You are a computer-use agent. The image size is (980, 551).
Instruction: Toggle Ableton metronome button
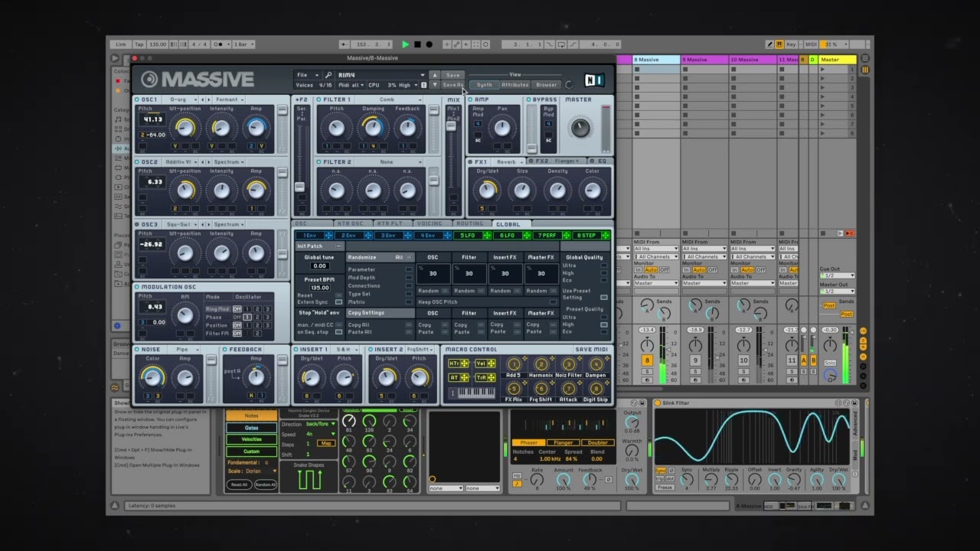click(x=220, y=44)
